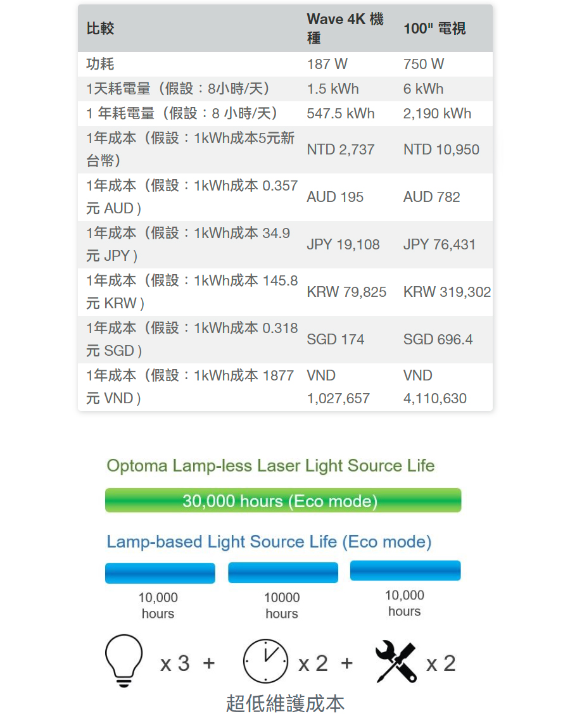
Task: Click the light bulb icon
Action: click(x=123, y=661)
